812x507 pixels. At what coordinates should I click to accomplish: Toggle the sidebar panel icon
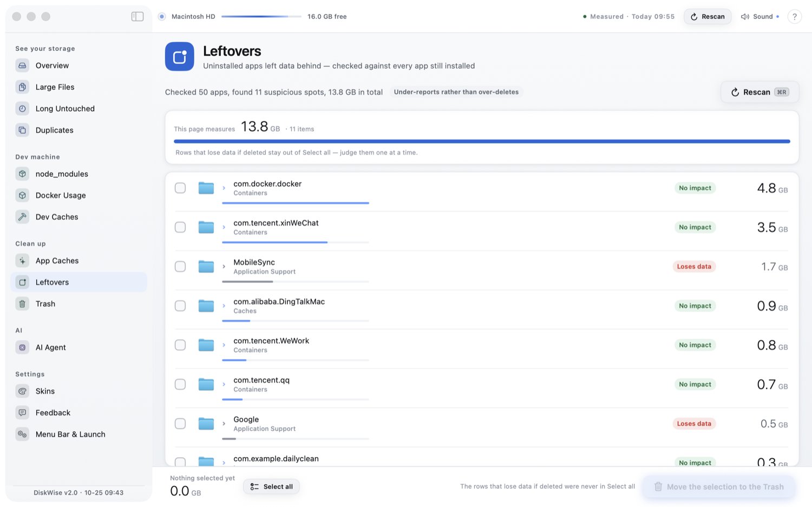pos(137,16)
